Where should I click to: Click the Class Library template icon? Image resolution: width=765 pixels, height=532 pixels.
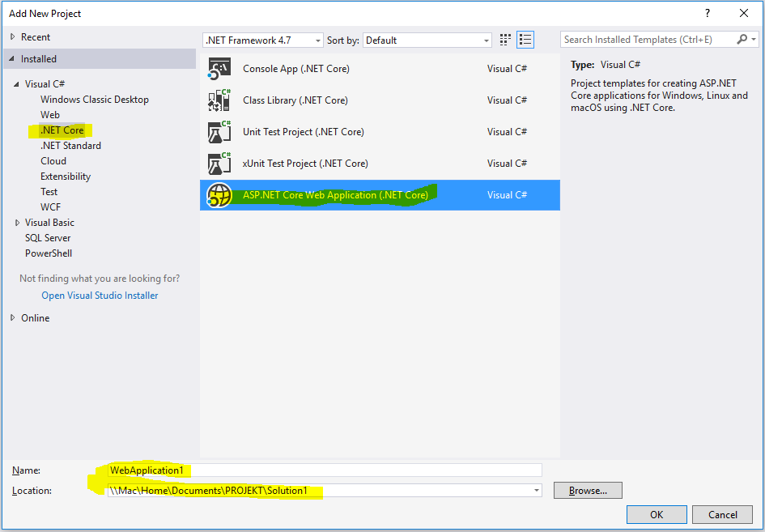(x=219, y=100)
